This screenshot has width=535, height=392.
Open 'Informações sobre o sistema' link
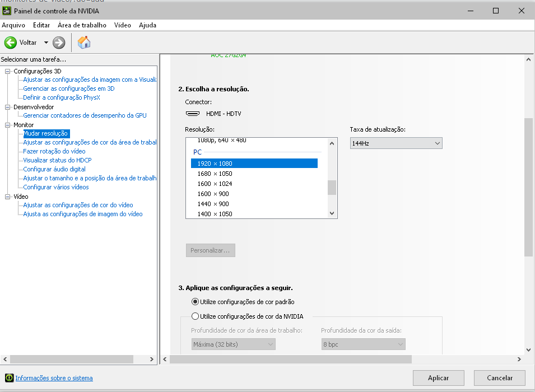coord(54,378)
